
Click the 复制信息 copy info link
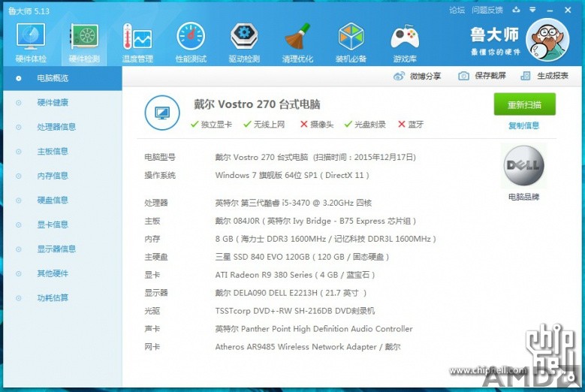(x=524, y=125)
